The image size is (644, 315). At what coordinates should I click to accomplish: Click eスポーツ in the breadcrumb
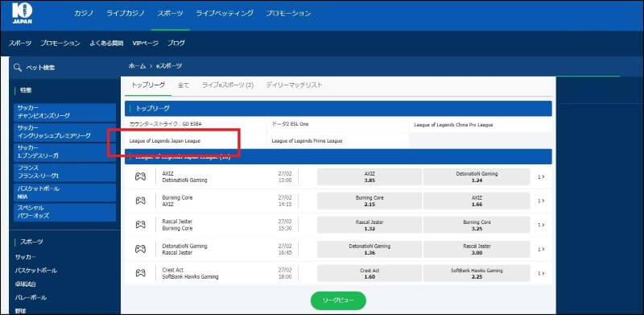[169, 66]
